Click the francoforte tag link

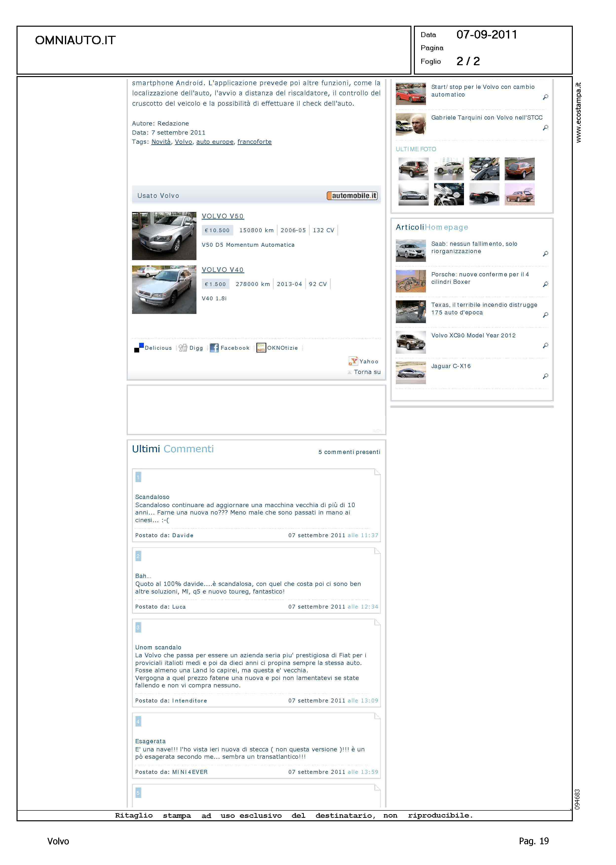[x=254, y=142]
